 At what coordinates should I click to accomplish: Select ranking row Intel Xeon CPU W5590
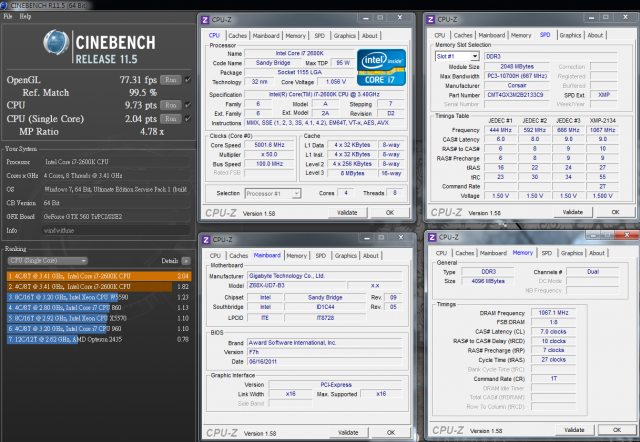(x=99, y=297)
